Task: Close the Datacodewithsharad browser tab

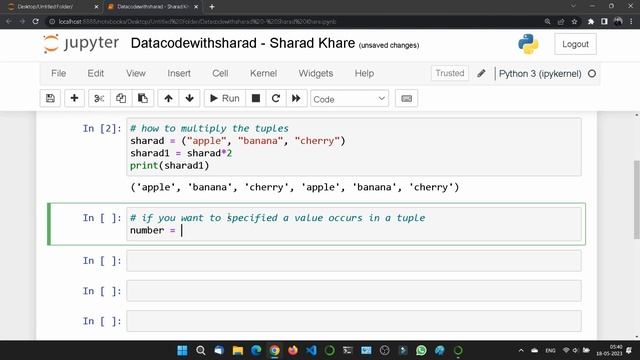Action: pos(196,7)
